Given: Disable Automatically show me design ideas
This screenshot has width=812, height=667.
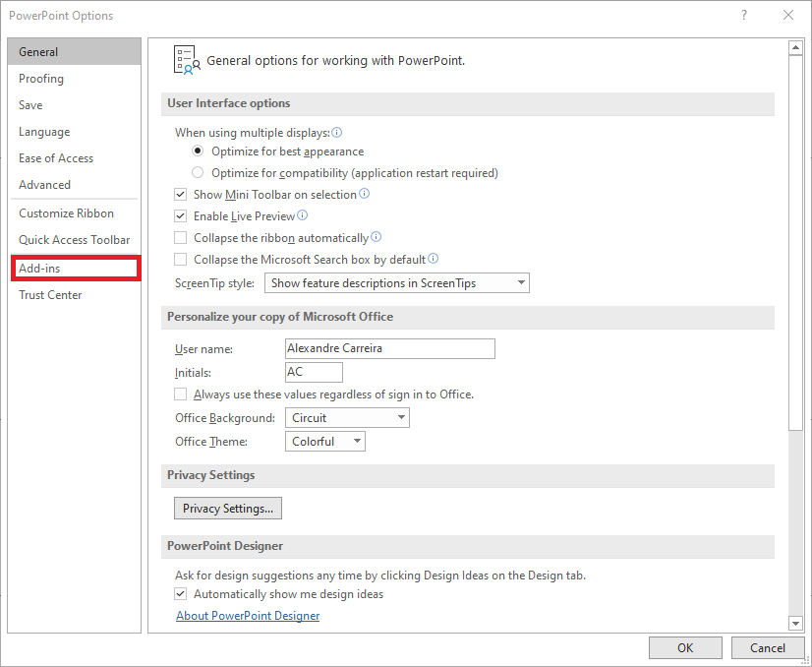Looking at the screenshot, I should [x=180, y=594].
